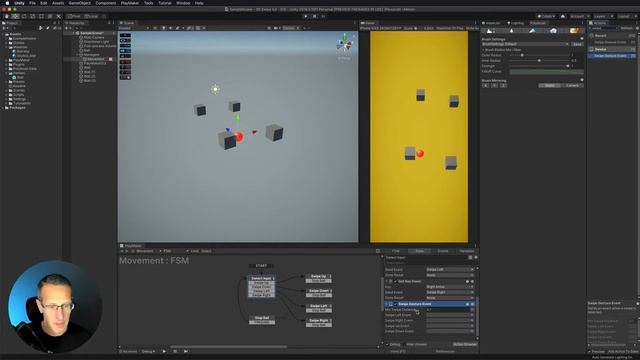Open the Collab dropdown
Image resolution: width=640 pixels, height=360 pixels.
[545, 16]
